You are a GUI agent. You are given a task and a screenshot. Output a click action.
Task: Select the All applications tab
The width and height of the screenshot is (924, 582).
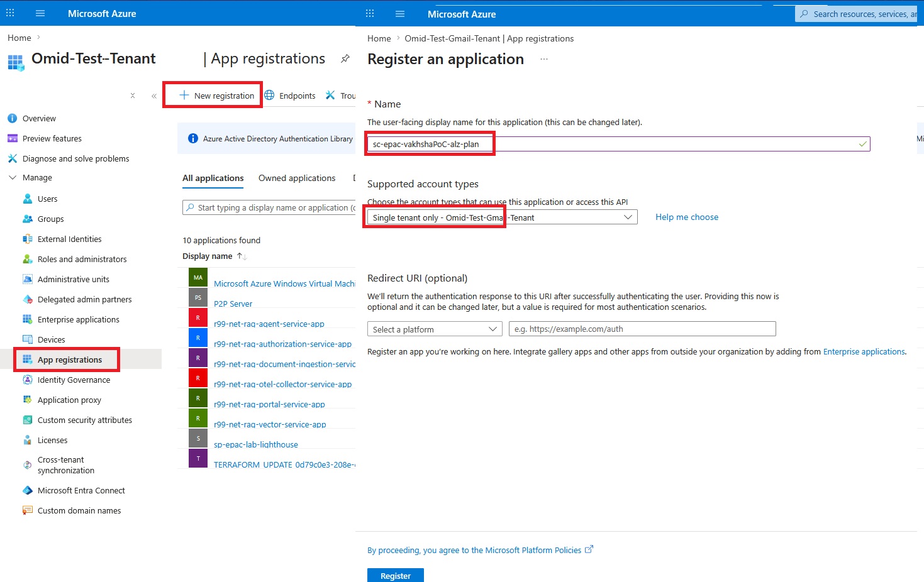[x=213, y=178]
